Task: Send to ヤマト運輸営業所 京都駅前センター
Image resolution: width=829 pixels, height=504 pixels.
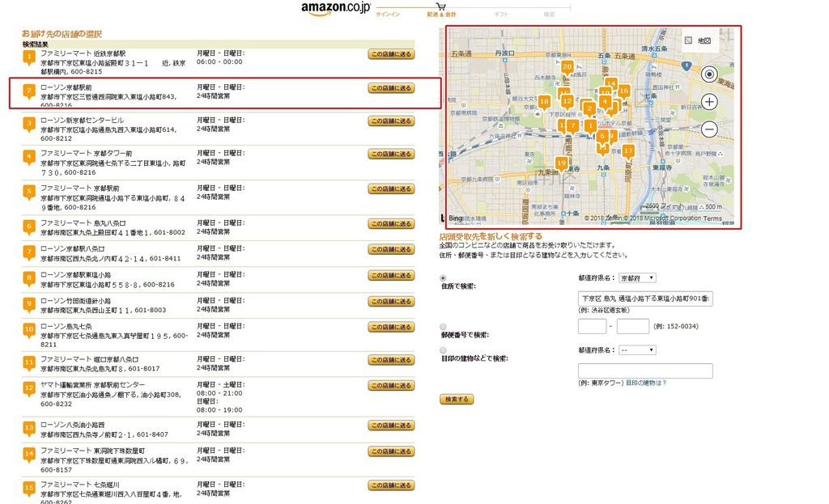Action: click(x=391, y=386)
